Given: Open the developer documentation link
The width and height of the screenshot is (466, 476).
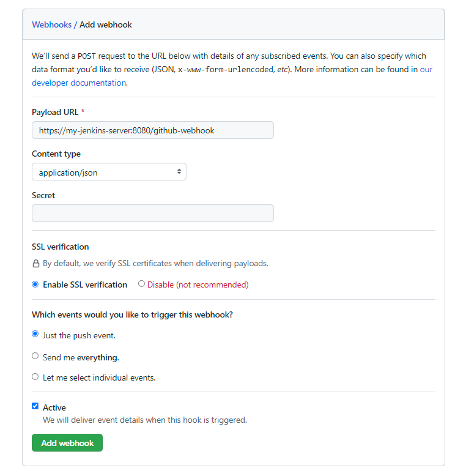Looking at the screenshot, I should pyautogui.click(x=79, y=83).
